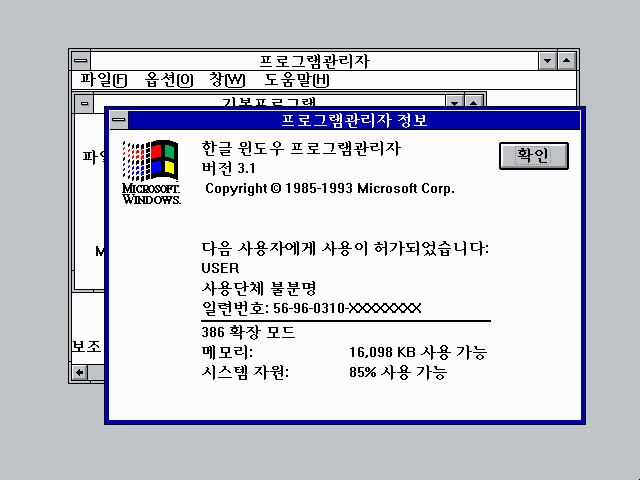Maximize the 기본프로그램 group window

pyautogui.click(x=473, y=101)
